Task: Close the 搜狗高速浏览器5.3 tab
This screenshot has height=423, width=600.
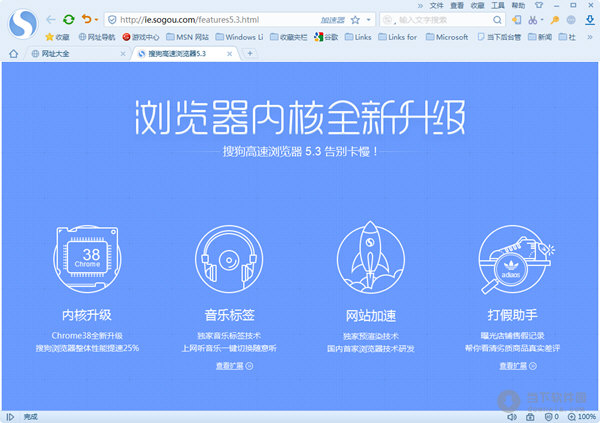Action: click(x=229, y=54)
